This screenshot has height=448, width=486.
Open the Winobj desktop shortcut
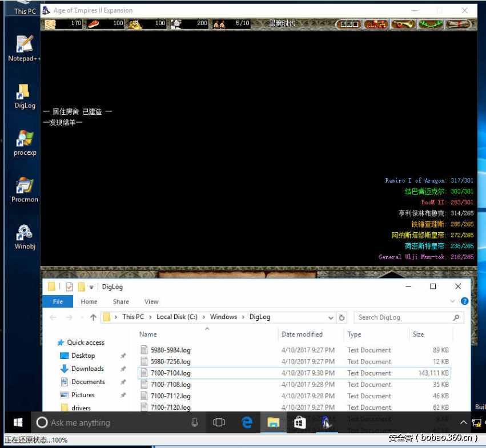(25, 234)
